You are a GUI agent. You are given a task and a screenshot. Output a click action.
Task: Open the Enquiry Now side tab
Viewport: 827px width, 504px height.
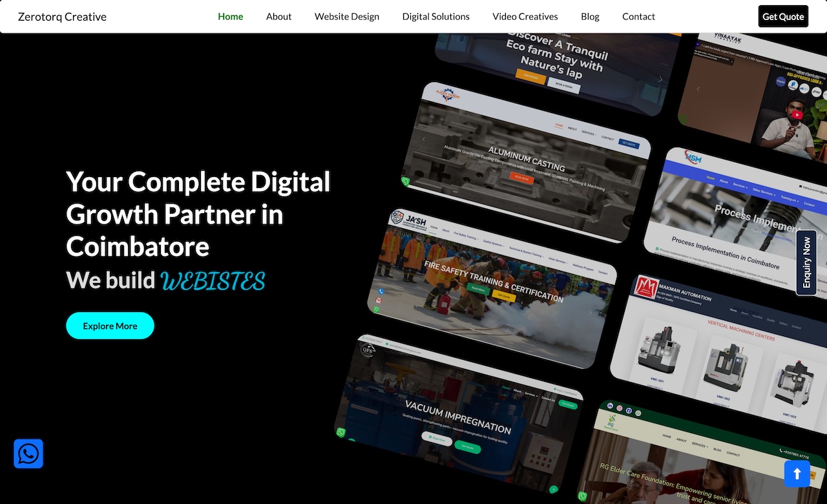[x=806, y=263]
